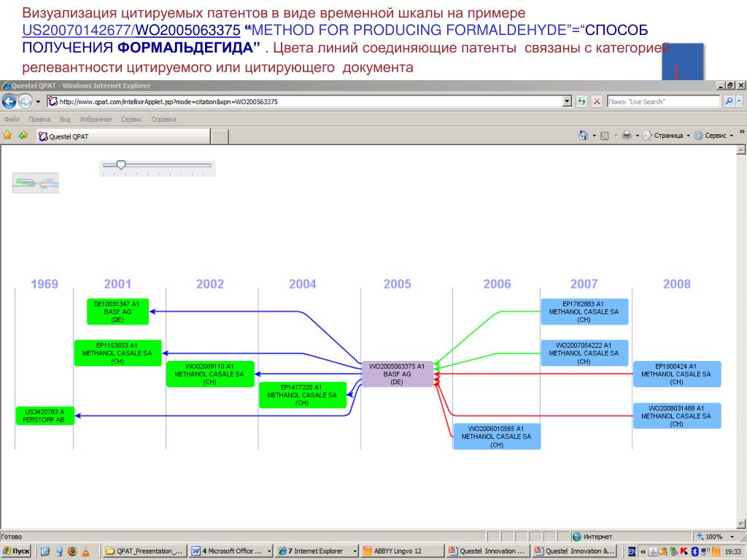
Task: Open the Справка menu
Action: click(164, 119)
